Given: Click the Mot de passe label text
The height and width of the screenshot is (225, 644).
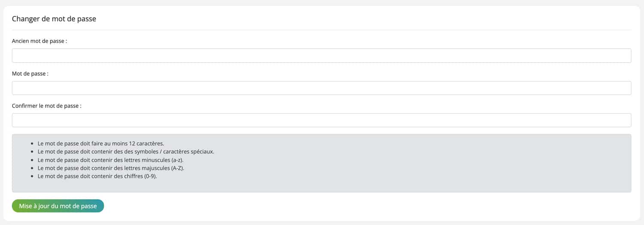Looking at the screenshot, I should pos(30,74).
